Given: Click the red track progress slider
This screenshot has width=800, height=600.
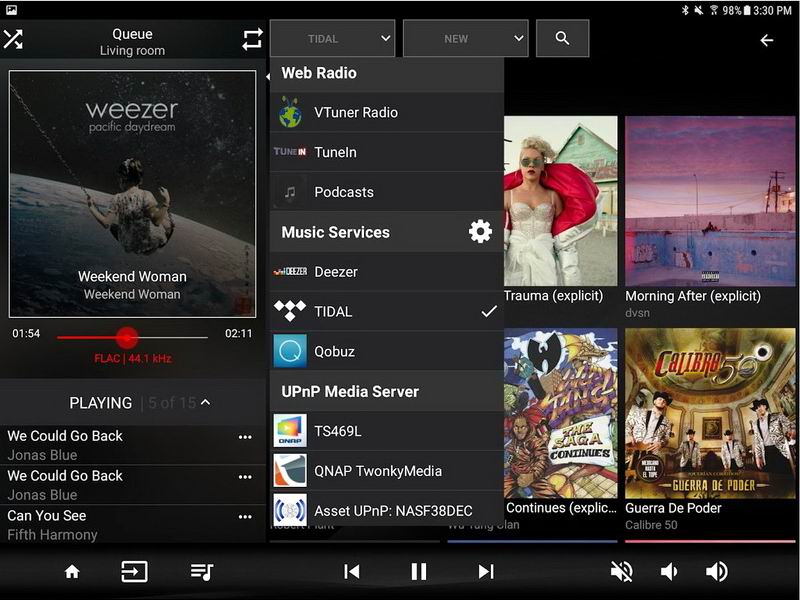Looking at the screenshot, I should tap(126, 337).
